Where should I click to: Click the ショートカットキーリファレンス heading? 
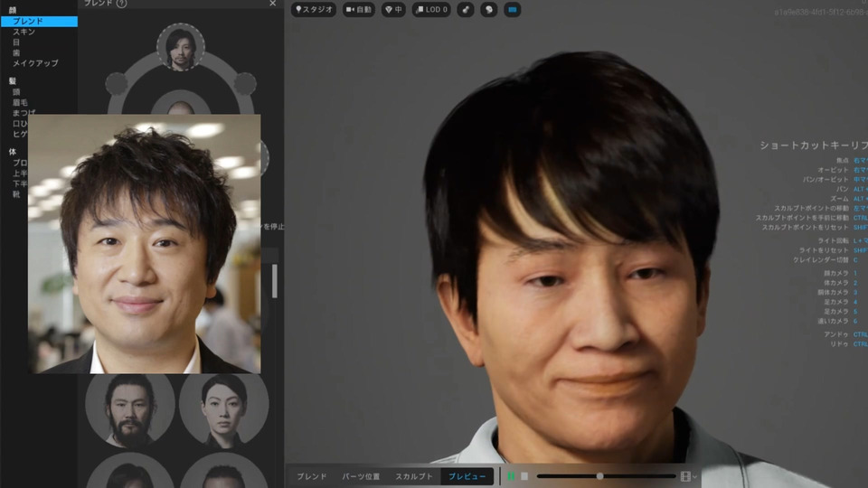pyautogui.click(x=814, y=145)
